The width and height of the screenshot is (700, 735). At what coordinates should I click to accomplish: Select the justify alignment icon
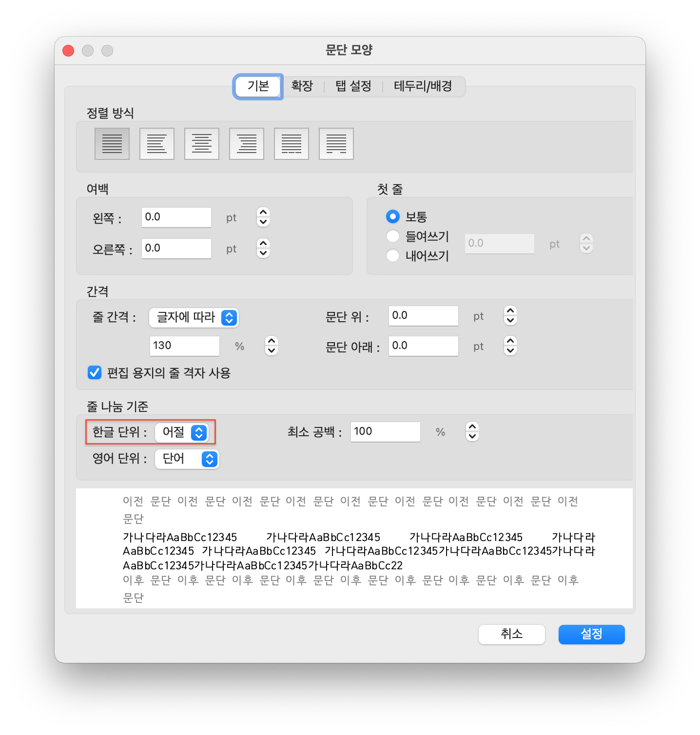point(112,144)
